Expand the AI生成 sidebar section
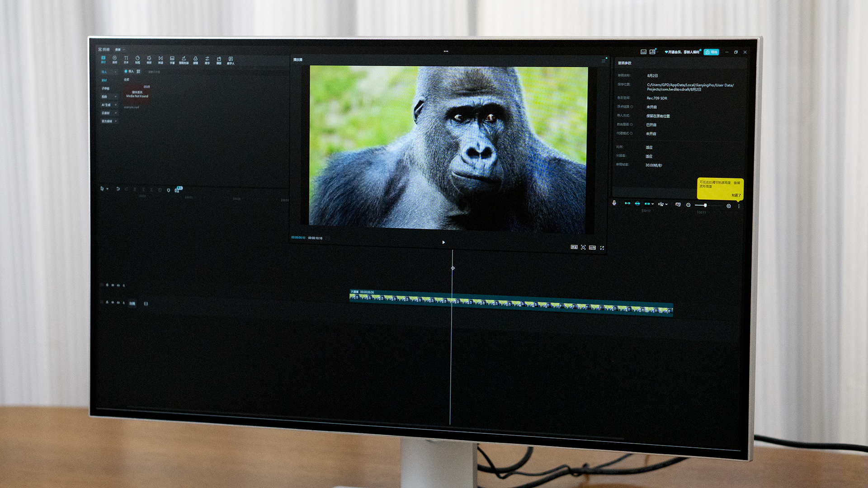The width and height of the screenshot is (868, 488). 108,105
